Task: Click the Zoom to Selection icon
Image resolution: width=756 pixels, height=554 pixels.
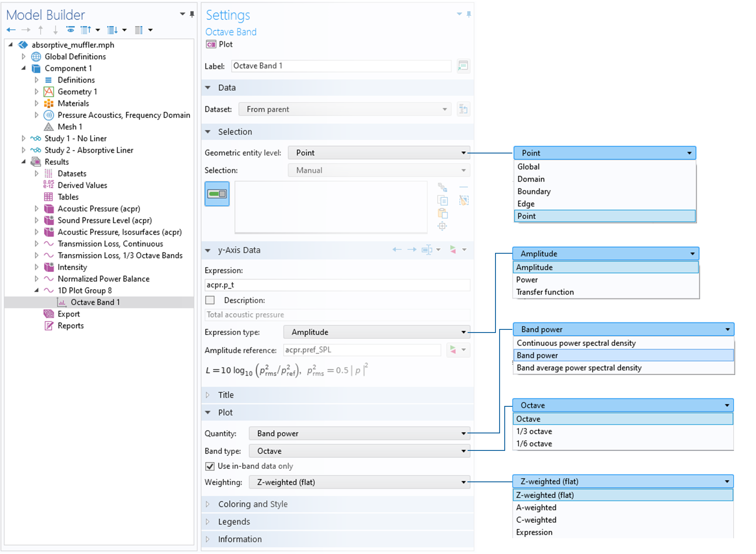Action: pos(442,226)
